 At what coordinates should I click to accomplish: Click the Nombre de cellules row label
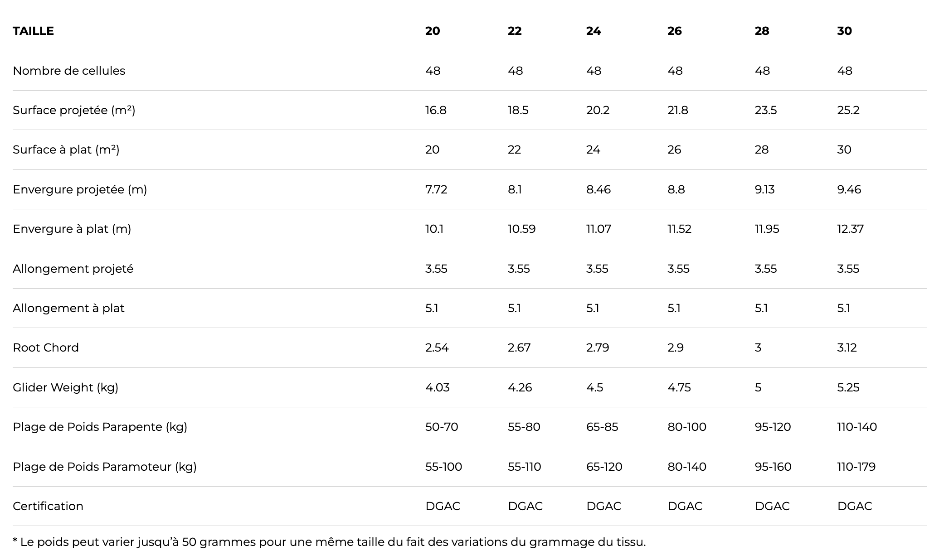[x=69, y=71]
